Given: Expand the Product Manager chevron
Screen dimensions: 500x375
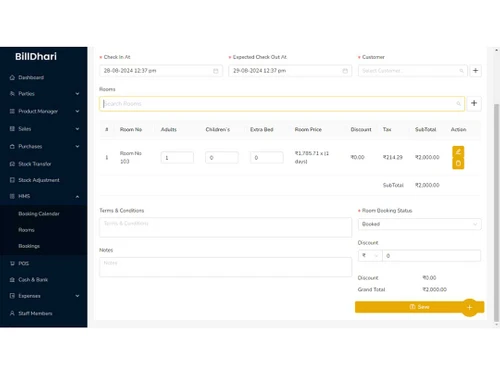Looking at the screenshot, I should (x=77, y=111).
